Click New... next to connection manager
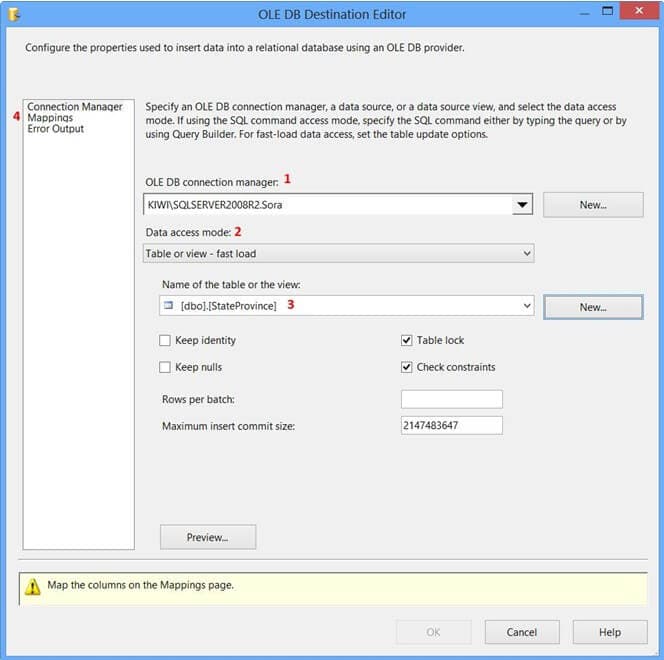 tap(593, 205)
